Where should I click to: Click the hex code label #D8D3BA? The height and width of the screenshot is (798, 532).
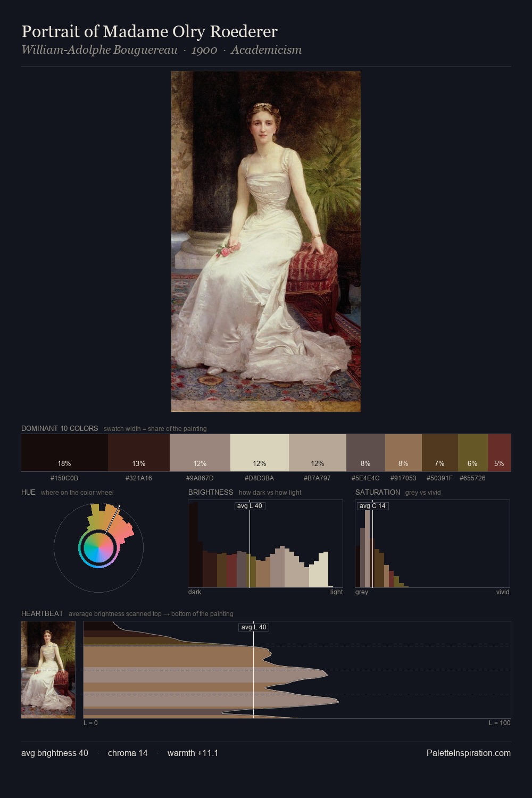[260, 478]
